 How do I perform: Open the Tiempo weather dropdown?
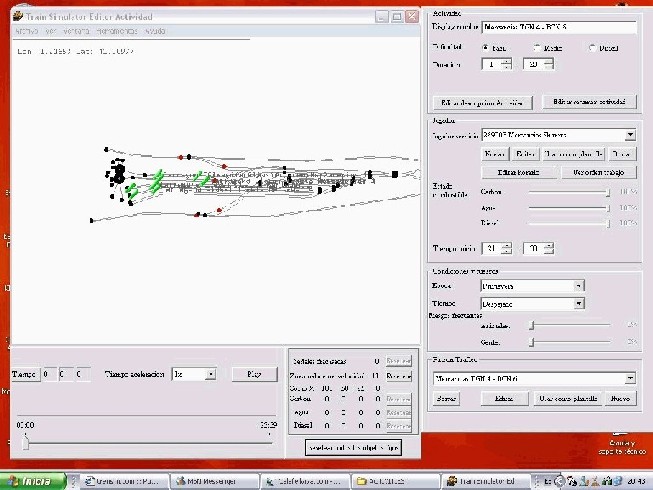(579, 303)
